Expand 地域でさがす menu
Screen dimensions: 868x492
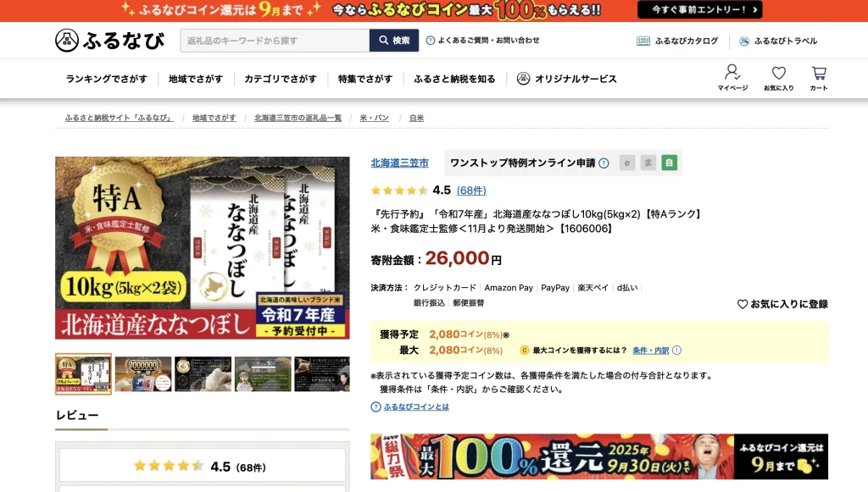click(195, 79)
